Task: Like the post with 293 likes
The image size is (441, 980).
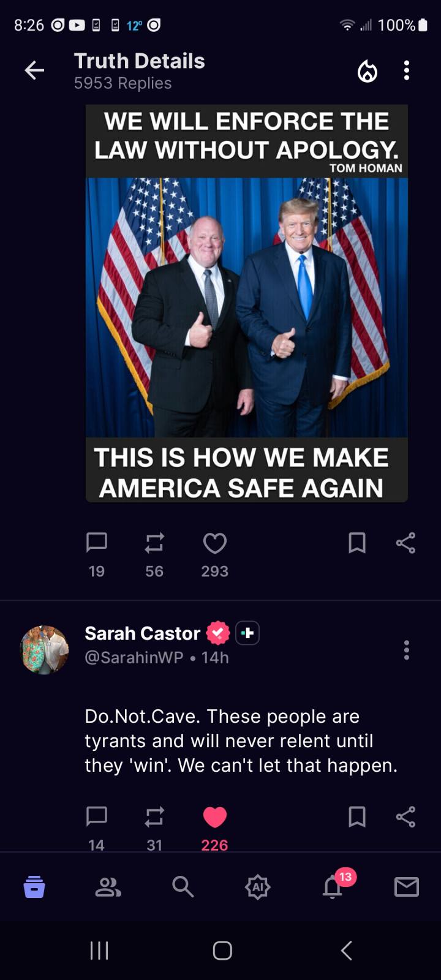Action: [x=214, y=543]
